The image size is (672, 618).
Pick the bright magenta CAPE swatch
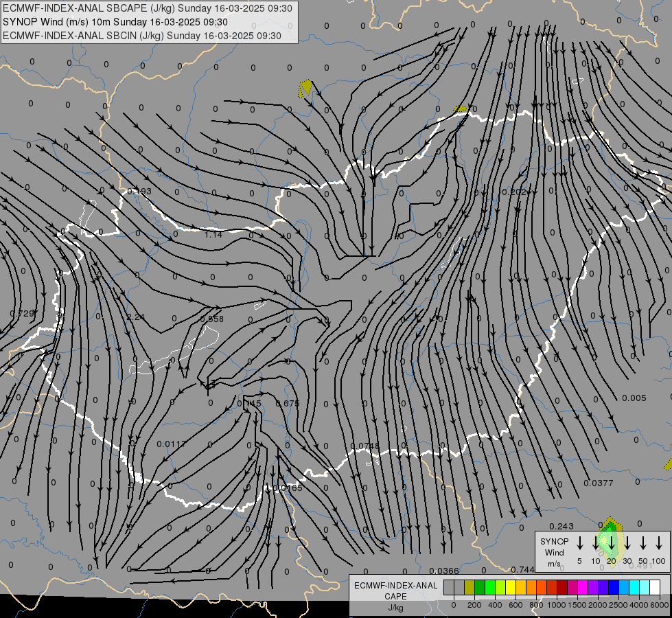tap(583, 588)
